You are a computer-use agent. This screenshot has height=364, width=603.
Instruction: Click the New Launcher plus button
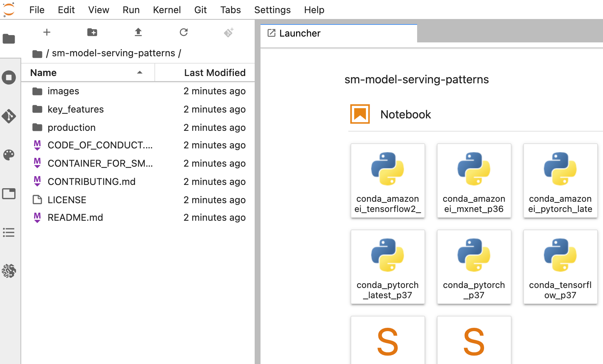[47, 32]
